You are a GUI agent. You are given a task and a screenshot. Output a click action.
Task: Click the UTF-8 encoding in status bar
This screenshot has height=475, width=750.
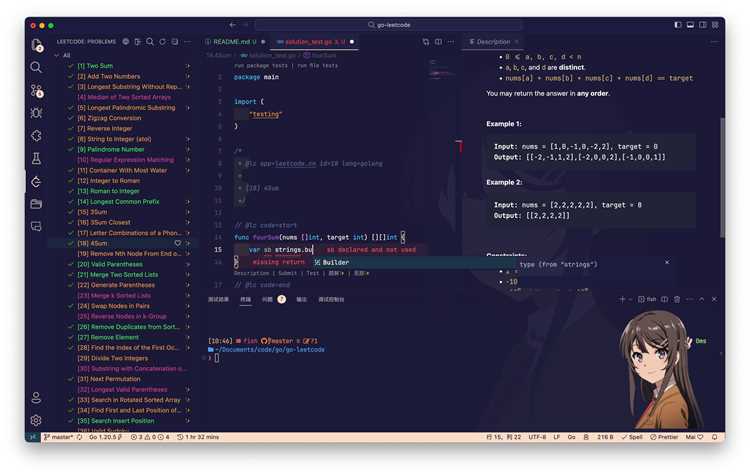click(537, 437)
